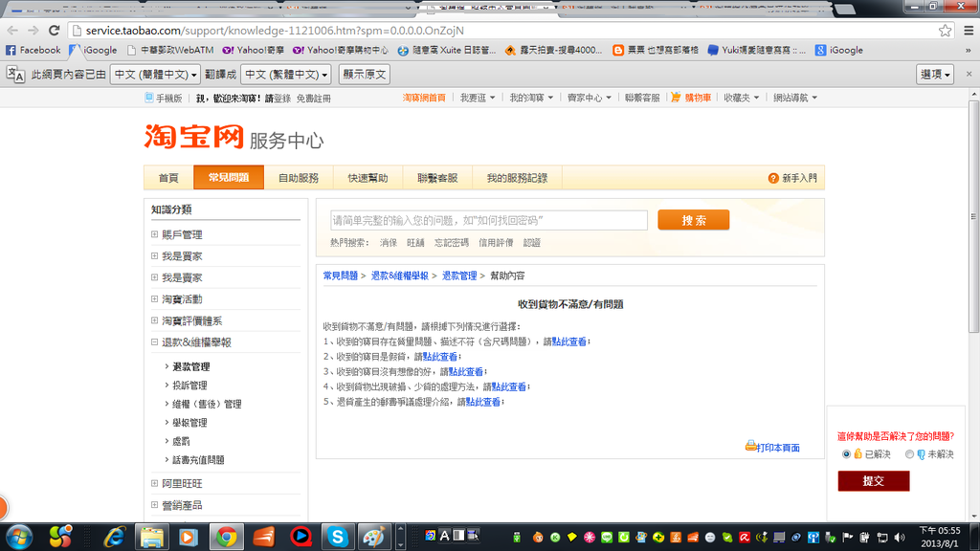
Task: Open the 投訴管理 sidebar link
Action: click(189, 386)
